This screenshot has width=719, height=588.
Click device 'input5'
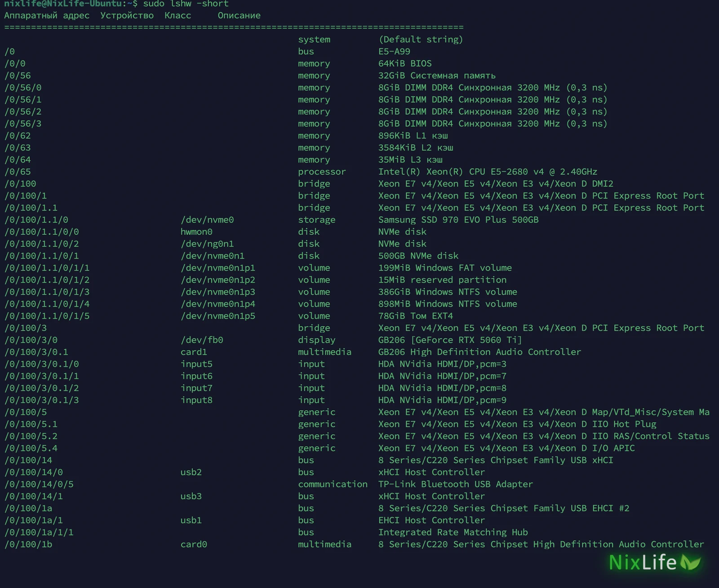coord(196,364)
